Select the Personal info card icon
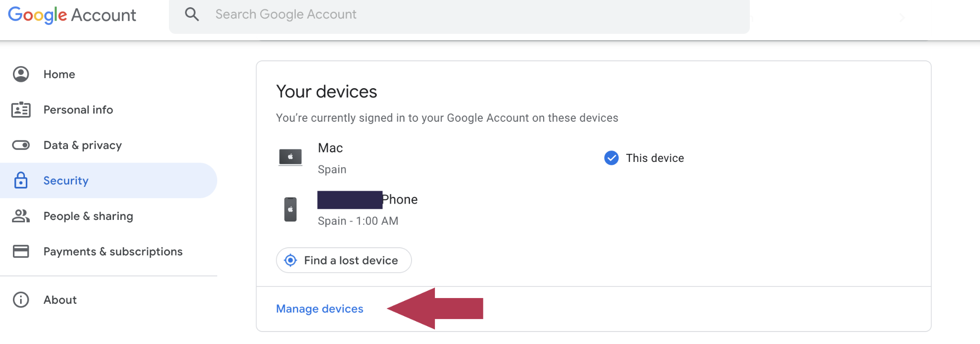This screenshot has width=980, height=344. click(x=21, y=109)
